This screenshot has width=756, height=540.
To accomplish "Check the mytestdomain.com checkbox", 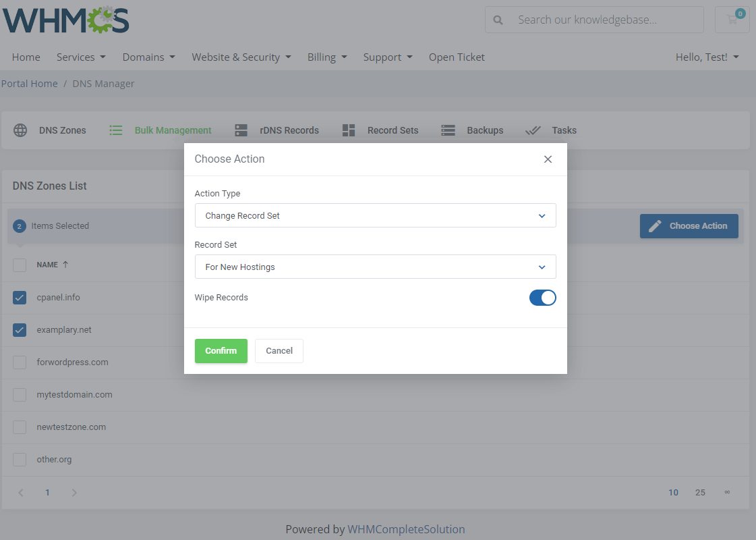I will tap(20, 395).
